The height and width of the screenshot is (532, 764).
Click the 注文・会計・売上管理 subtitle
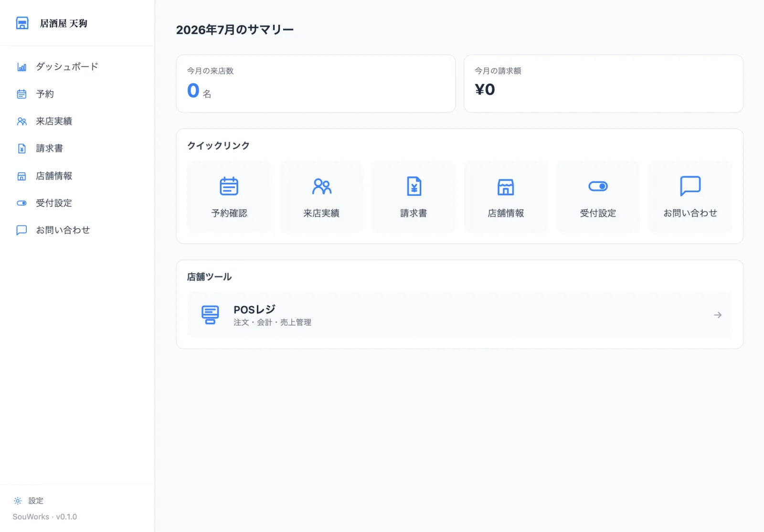point(272,322)
